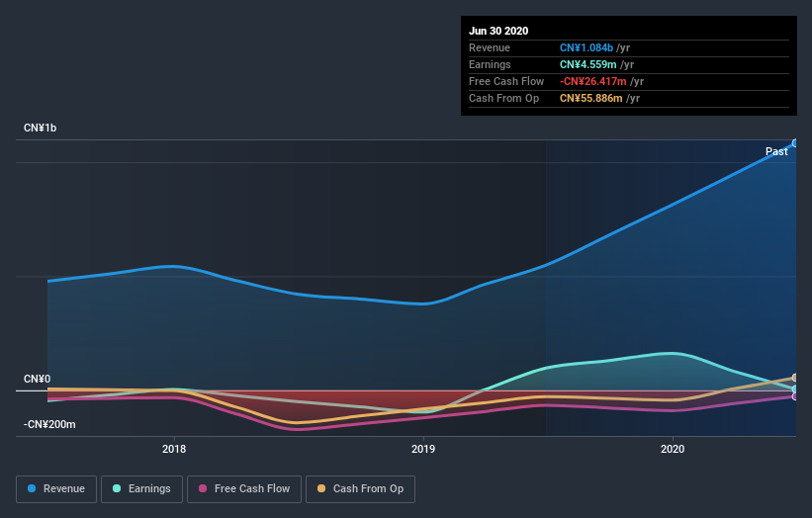Click the teal Earnings legend dot
The height and width of the screenshot is (518, 812).
(117, 488)
